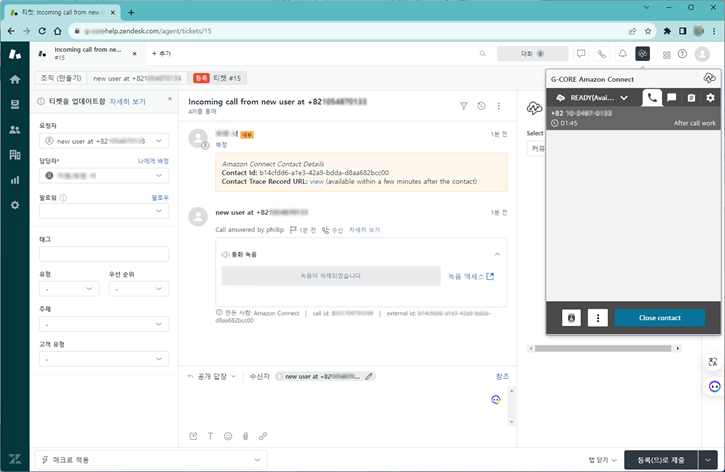The width and height of the screenshot is (725, 472).
Task: Open the Admin gear icon in the sidebar
Action: click(x=15, y=205)
